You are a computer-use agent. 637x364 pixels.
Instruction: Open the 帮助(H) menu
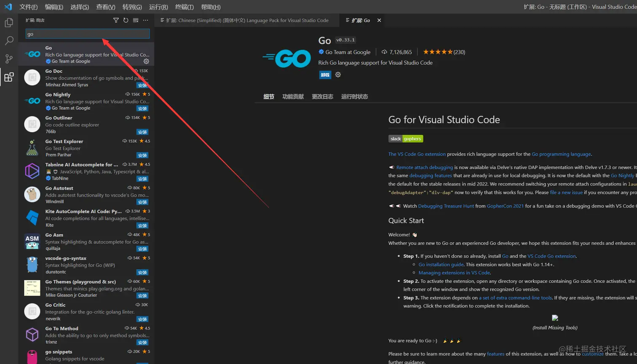coord(211,7)
